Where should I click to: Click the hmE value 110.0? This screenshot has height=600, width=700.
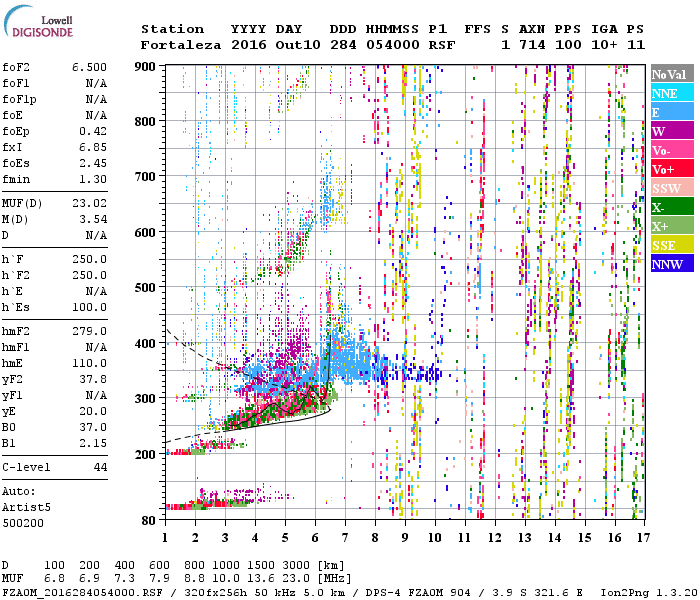click(89, 363)
